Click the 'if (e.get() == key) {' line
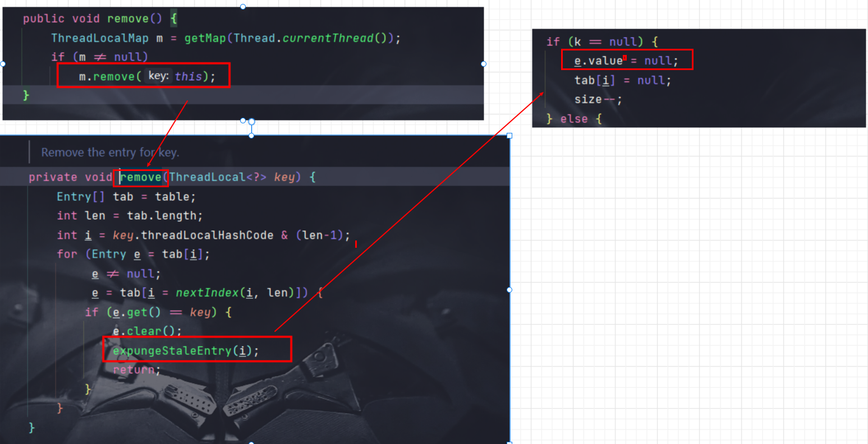Viewport: 868px width, 444px height. coord(158,312)
